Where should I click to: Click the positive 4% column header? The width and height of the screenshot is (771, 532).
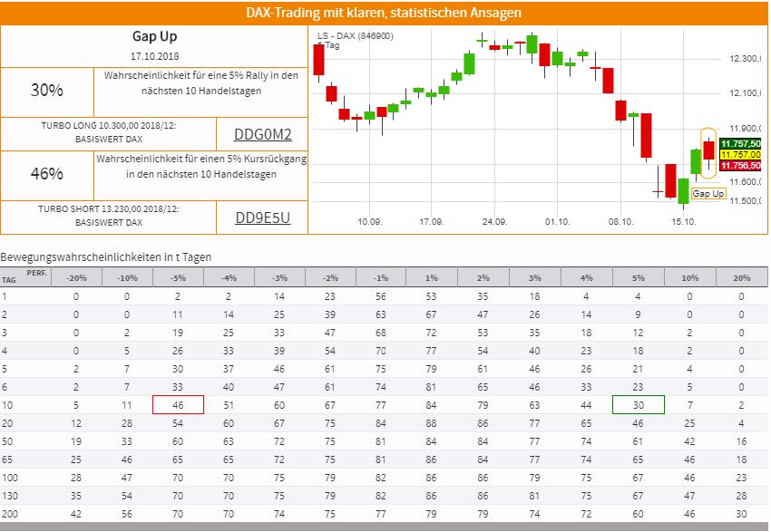click(x=586, y=277)
